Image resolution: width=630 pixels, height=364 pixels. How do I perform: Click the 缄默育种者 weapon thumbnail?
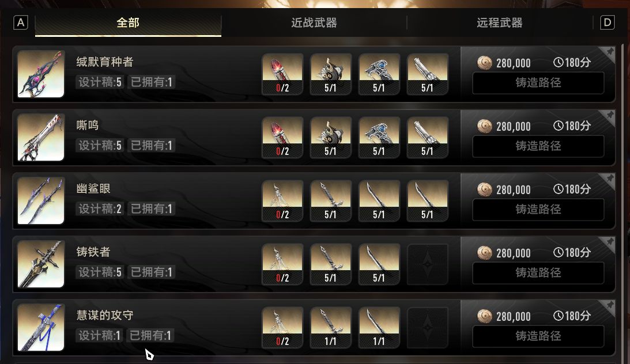click(41, 74)
